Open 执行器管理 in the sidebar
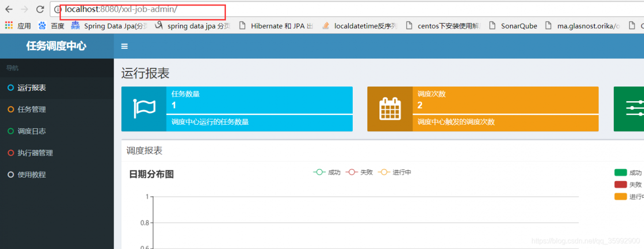The image size is (644, 249). point(57,152)
